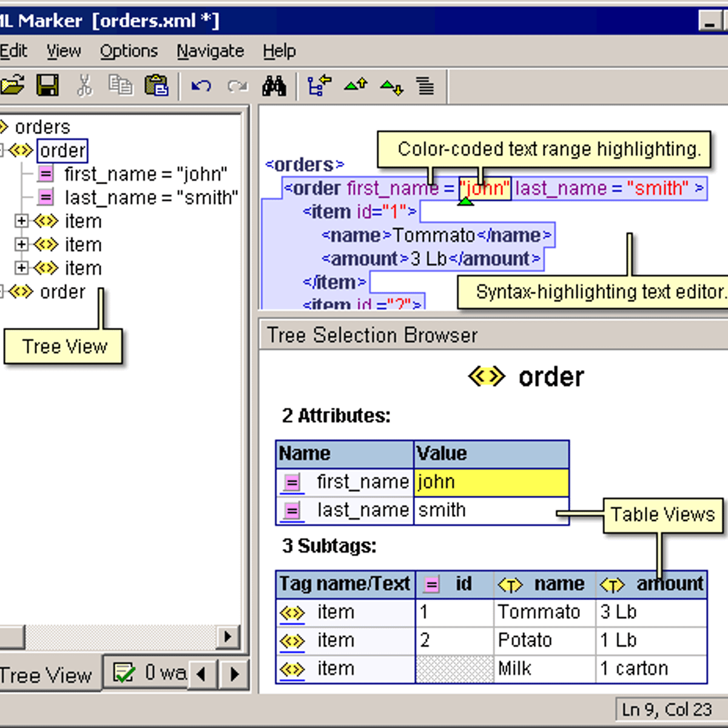Open a file with the folder icon

(x=12, y=86)
